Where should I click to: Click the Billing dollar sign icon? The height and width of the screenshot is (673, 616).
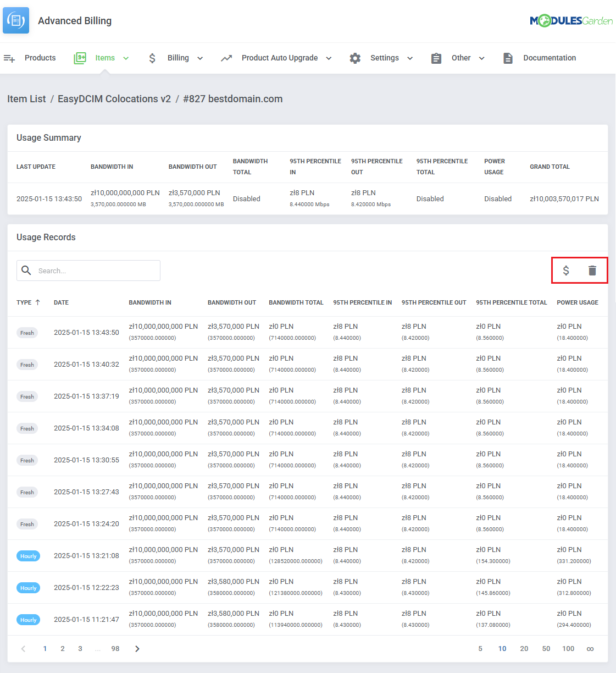(152, 58)
